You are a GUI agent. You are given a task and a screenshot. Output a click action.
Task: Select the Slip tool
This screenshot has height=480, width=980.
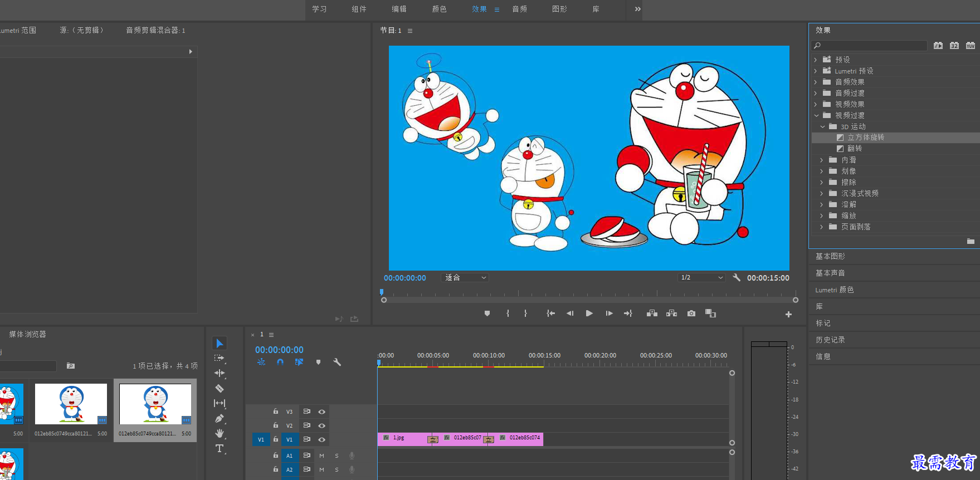tap(220, 403)
